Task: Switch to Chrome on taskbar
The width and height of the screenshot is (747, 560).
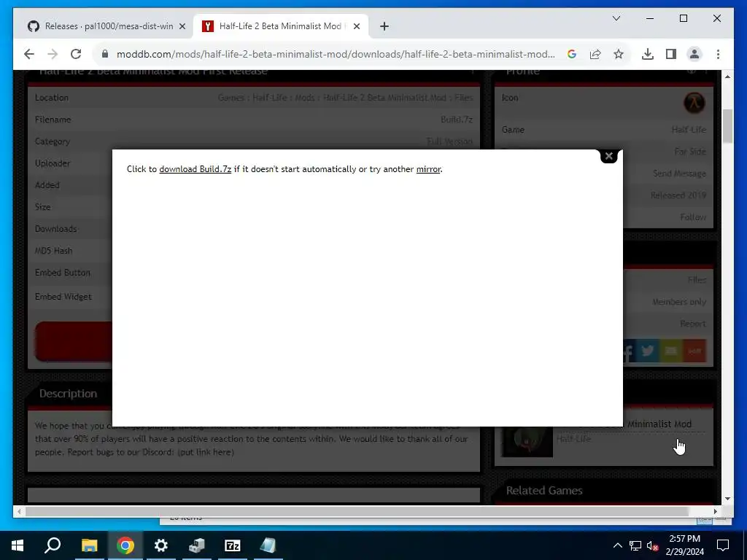Action: click(125, 545)
